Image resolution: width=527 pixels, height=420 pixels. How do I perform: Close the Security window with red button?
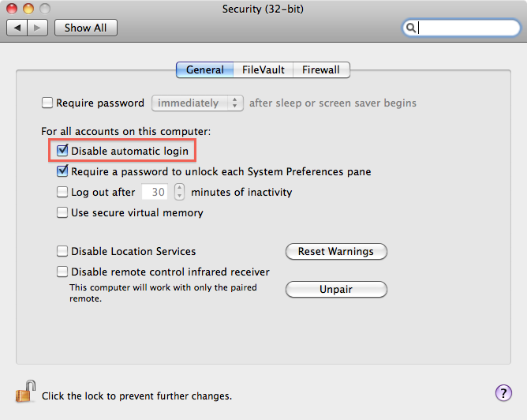point(12,9)
